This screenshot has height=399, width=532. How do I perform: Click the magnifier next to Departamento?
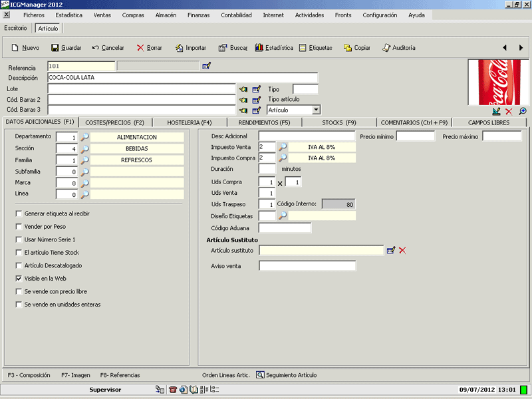(x=84, y=137)
